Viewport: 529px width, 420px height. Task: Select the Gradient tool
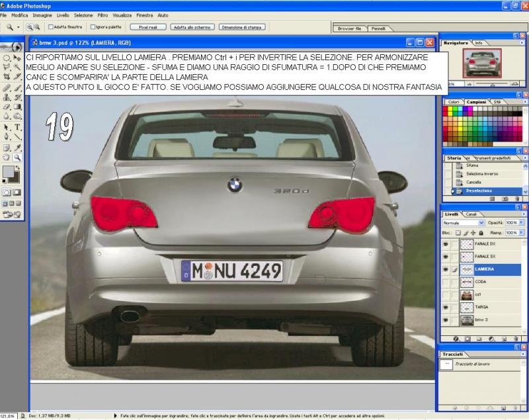(x=17, y=107)
